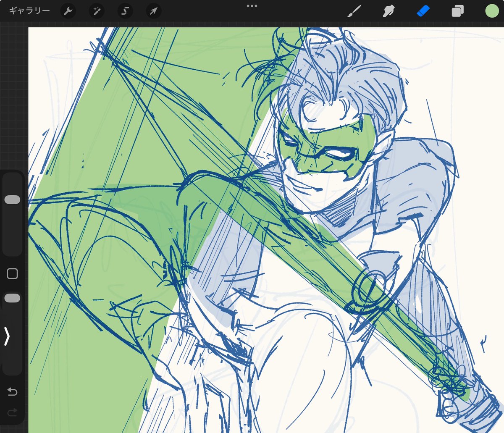The height and width of the screenshot is (433, 504).
Task: Open the Layers panel
Action: pos(457,11)
